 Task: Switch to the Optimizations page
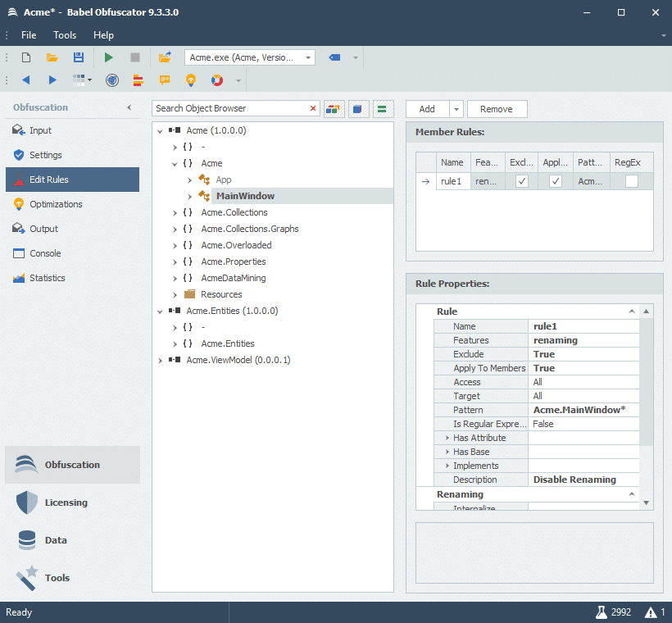72,204
